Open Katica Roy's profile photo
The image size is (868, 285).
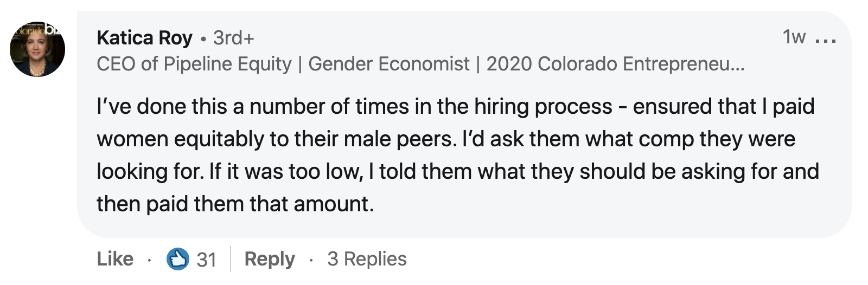point(37,49)
